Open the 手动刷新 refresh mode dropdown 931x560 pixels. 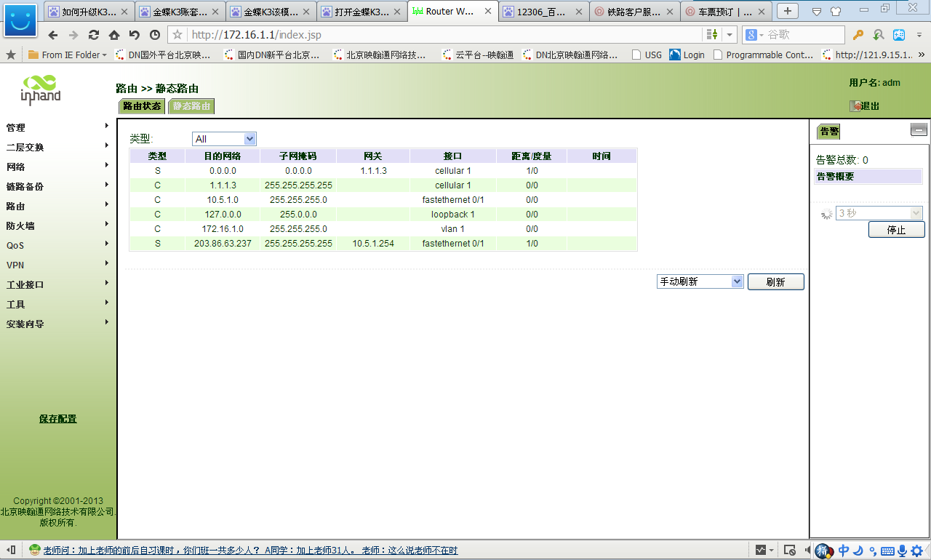tap(700, 281)
